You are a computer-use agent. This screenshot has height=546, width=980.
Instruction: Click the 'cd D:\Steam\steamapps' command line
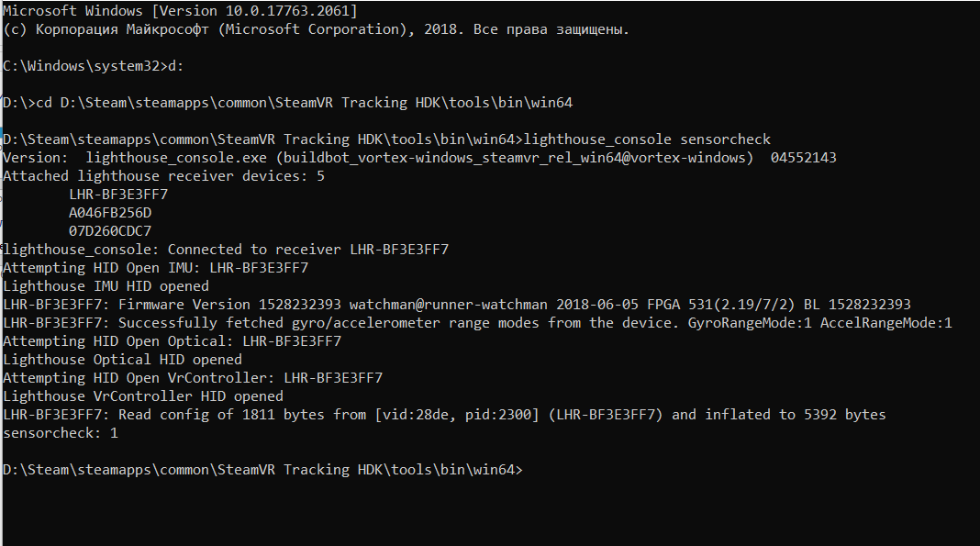point(303,103)
